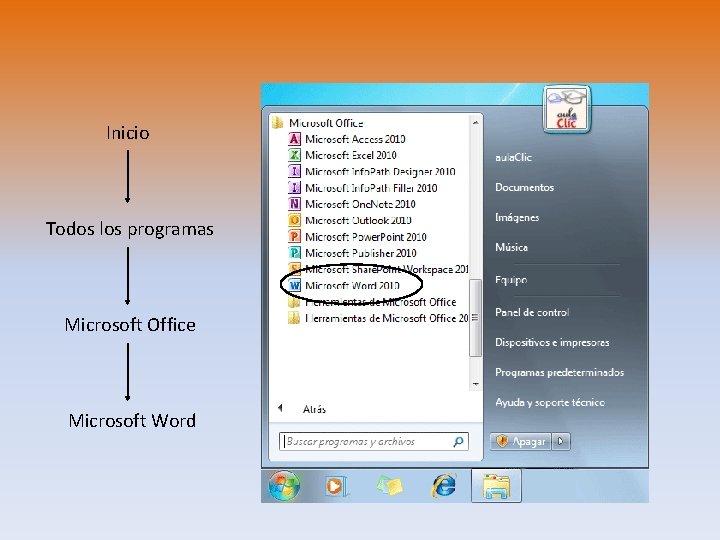
Task: Select Microsoft InfoPath Designer 2010 text
Action: [380, 172]
